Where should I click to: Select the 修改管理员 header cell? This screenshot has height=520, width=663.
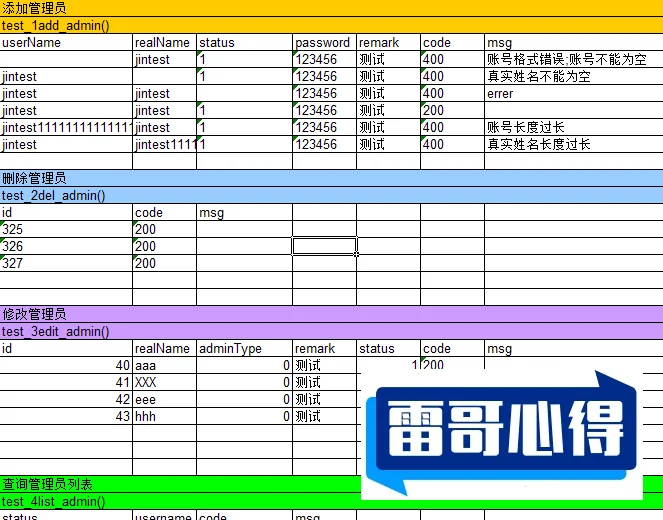coord(332,314)
